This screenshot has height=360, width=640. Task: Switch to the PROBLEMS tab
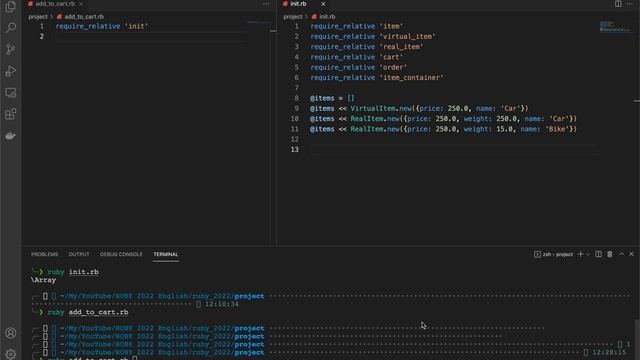click(x=44, y=254)
